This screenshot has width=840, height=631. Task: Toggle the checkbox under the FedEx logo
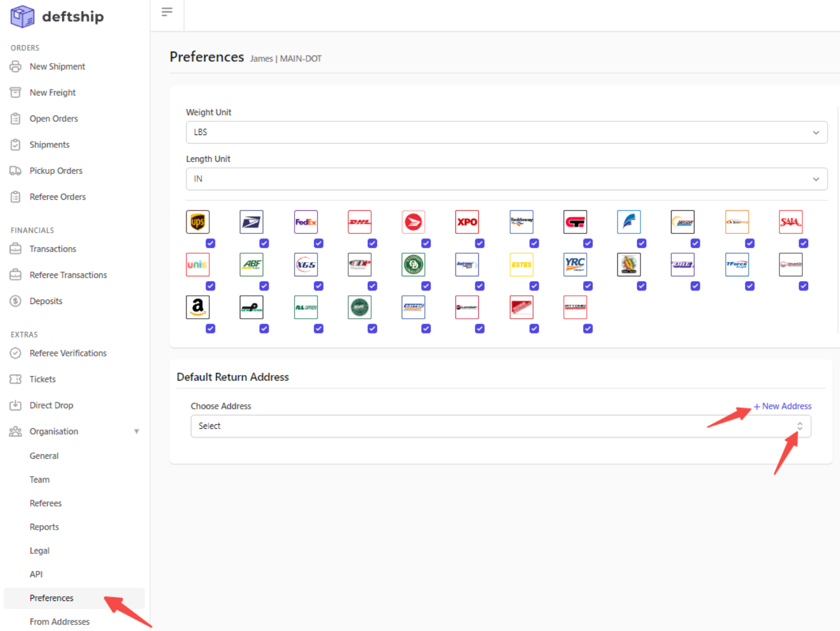click(319, 243)
